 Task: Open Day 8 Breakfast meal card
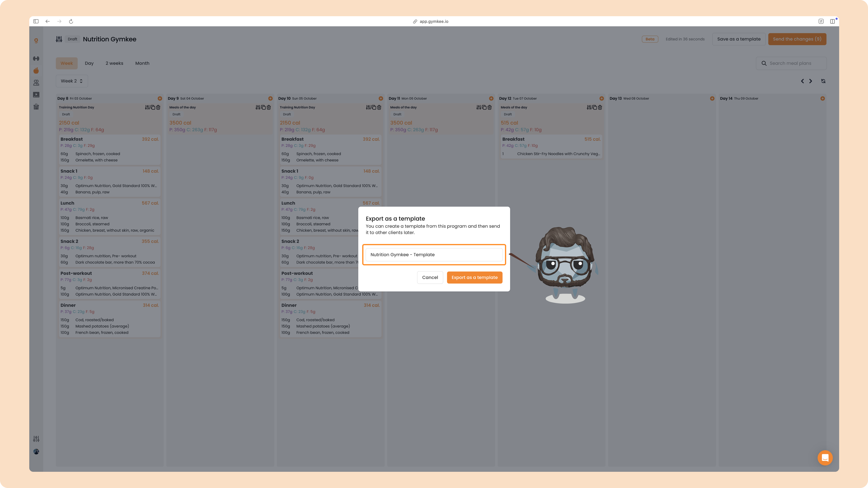click(x=110, y=149)
